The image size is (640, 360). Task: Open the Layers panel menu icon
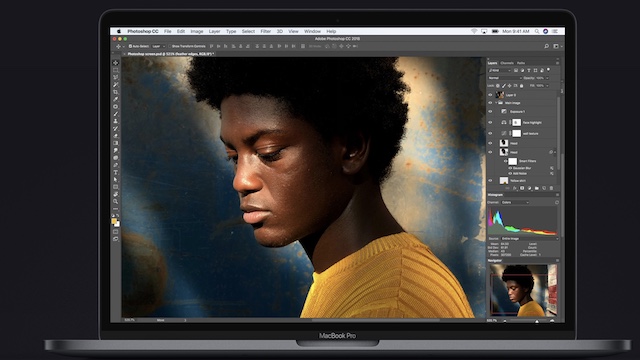(557, 63)
